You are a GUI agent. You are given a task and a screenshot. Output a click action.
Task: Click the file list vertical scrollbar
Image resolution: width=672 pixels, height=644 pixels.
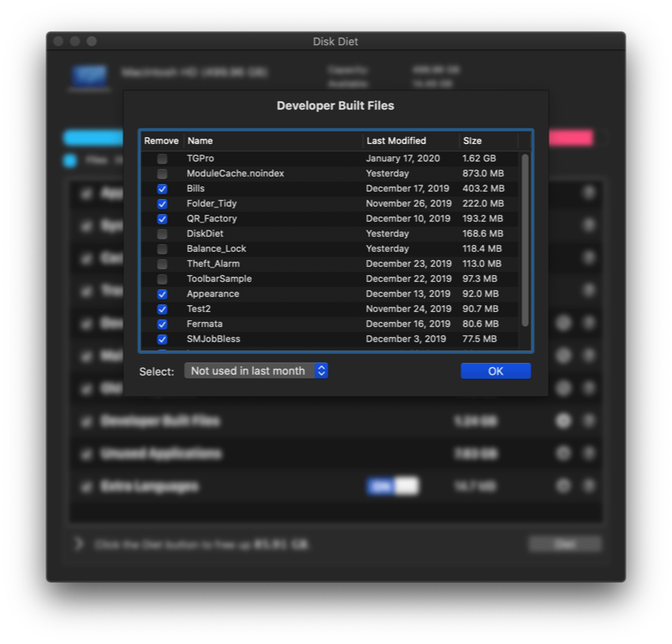[x=525, y=240]
